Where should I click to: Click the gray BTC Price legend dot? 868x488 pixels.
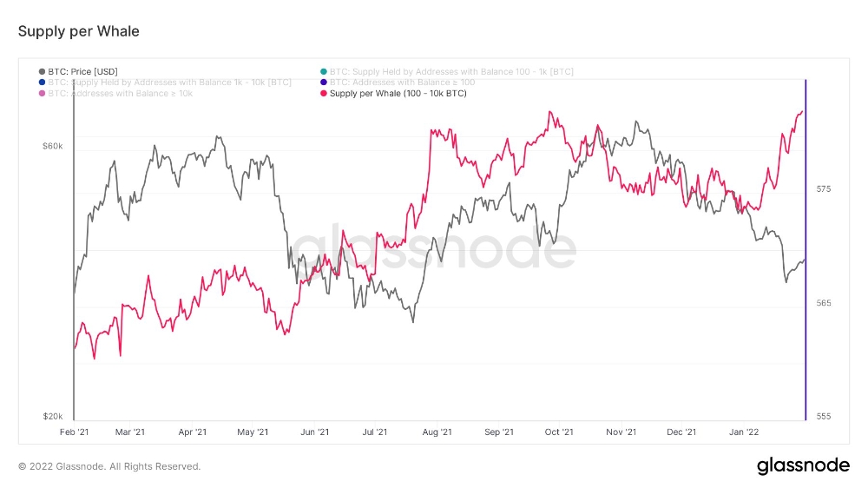pyautogui.click(x=42, y=71)
